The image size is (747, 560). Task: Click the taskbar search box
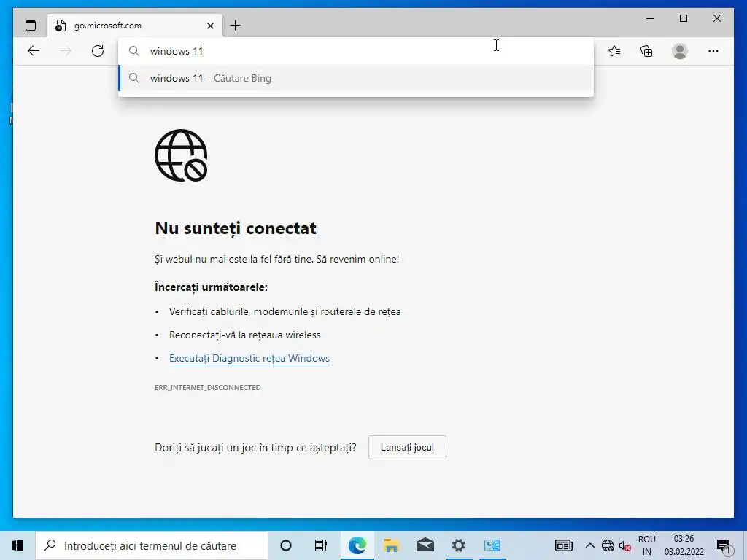point(152,545)
